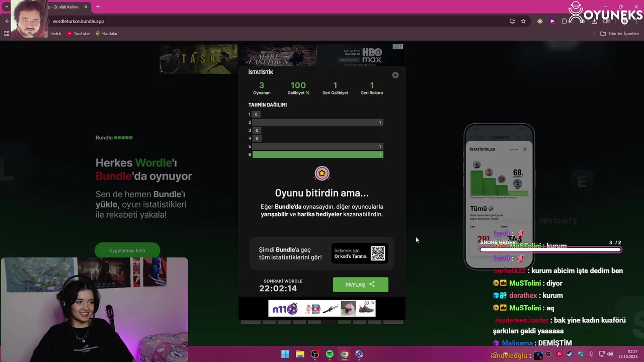Expand the Chrome tab search dropdown
Viewport: 644px width, 362px height.
click(x=7, y=7)
